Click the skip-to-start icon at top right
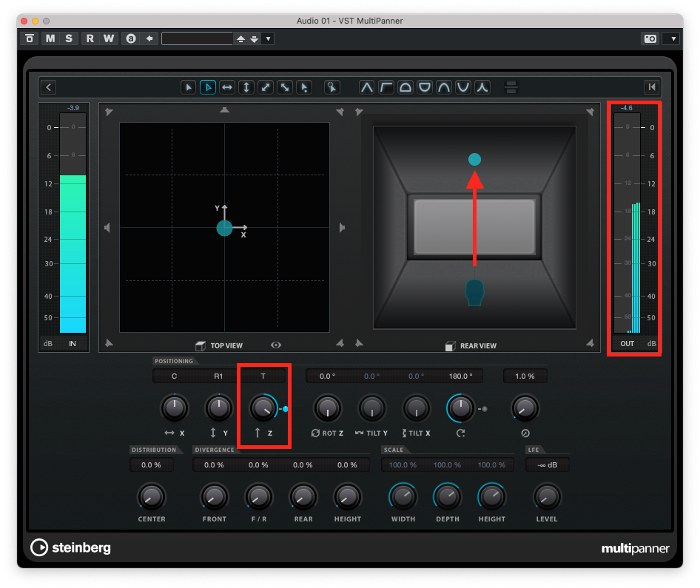The width and height of the screenshot is (700, 588). pos(651,87)
